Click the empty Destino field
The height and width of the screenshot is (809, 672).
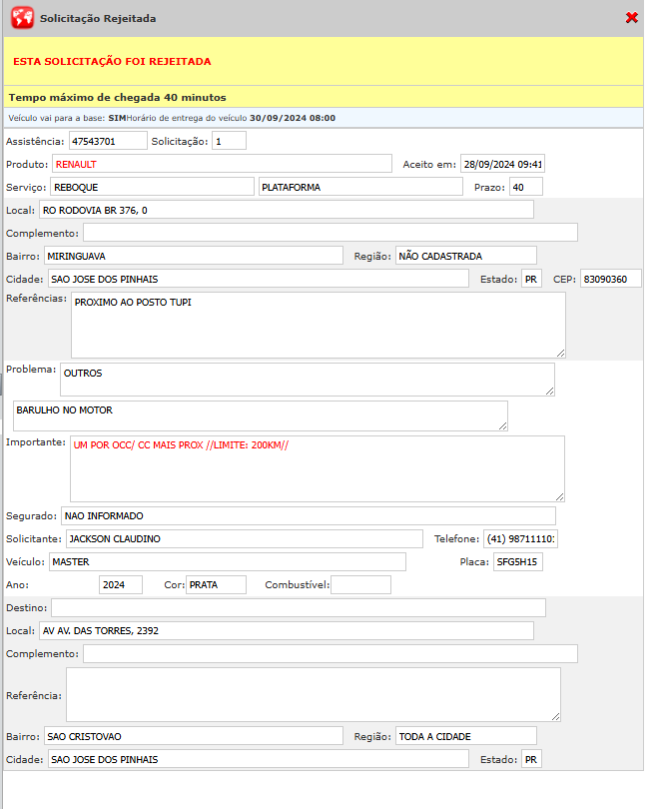coord(298,608)
